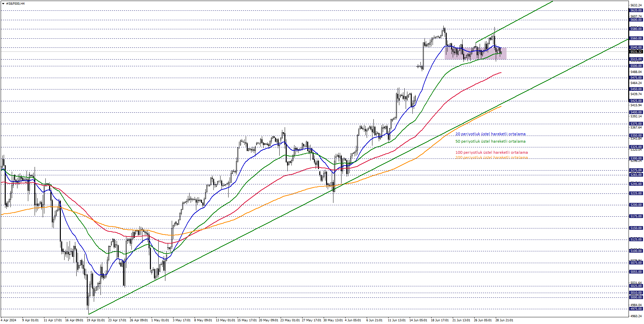Click the 5515.00 price level label

click(x=636, y=59)
